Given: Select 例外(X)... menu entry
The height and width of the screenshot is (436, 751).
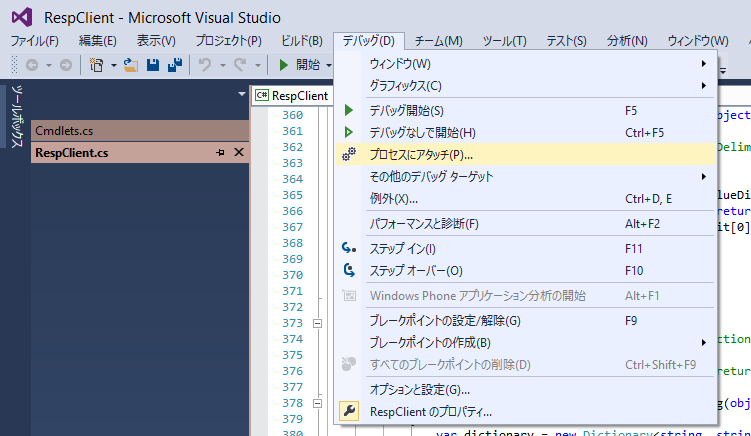Looking at the screenshot, I should 525,199.
